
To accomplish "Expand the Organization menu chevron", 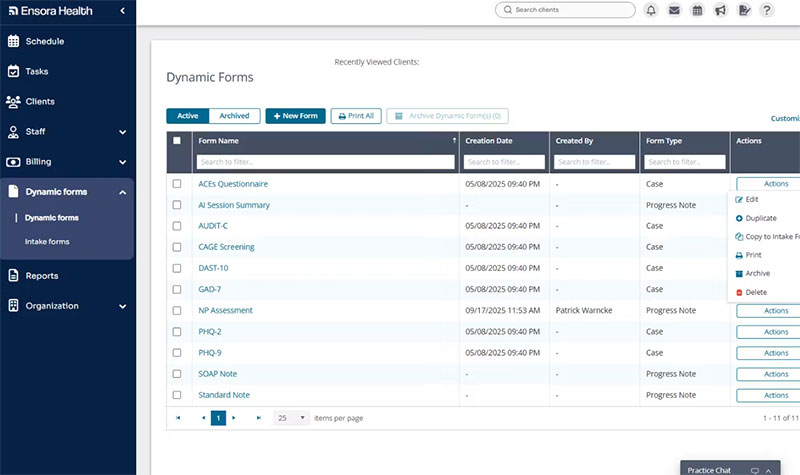I will (x=122, y=307).
